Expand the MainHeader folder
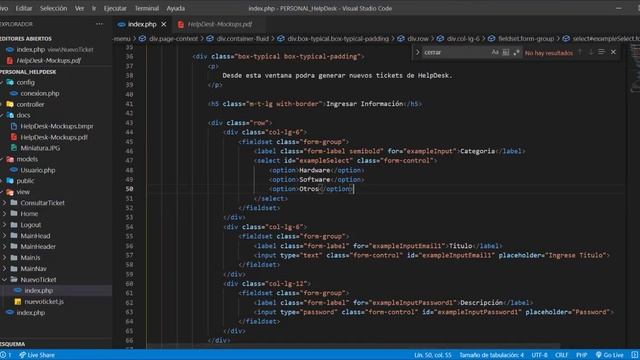The height and width of the screenshot is (360, 640). (38, 247)
